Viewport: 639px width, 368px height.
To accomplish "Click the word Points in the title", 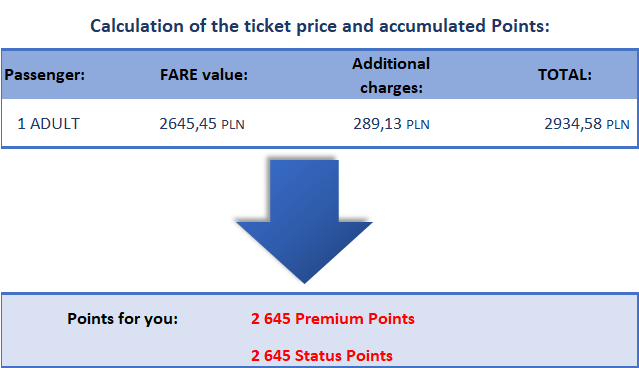I will [x=520, y=26].
